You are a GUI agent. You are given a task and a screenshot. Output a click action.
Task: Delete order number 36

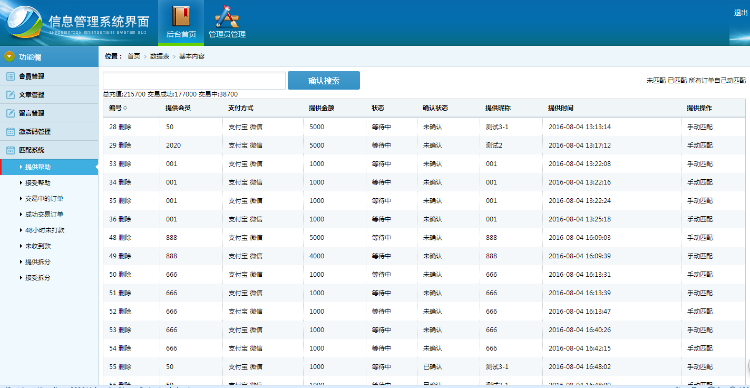click(x=125, y=219)
